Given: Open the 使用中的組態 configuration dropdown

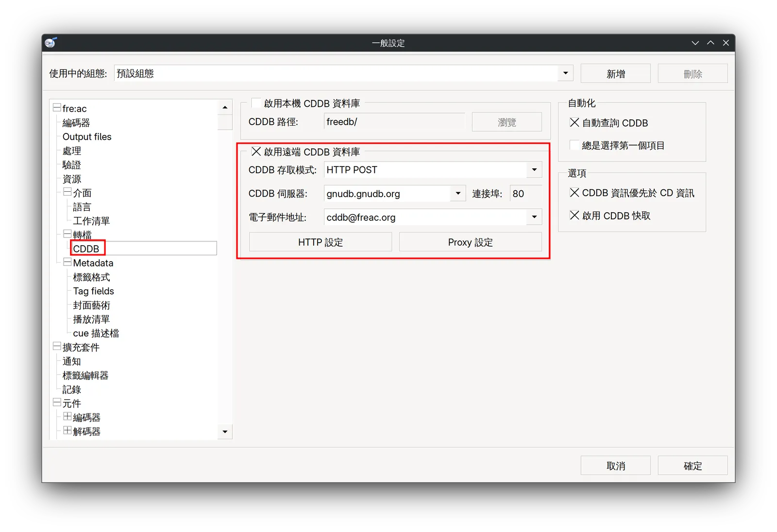Looking at the screenshot, I should 566,73.
